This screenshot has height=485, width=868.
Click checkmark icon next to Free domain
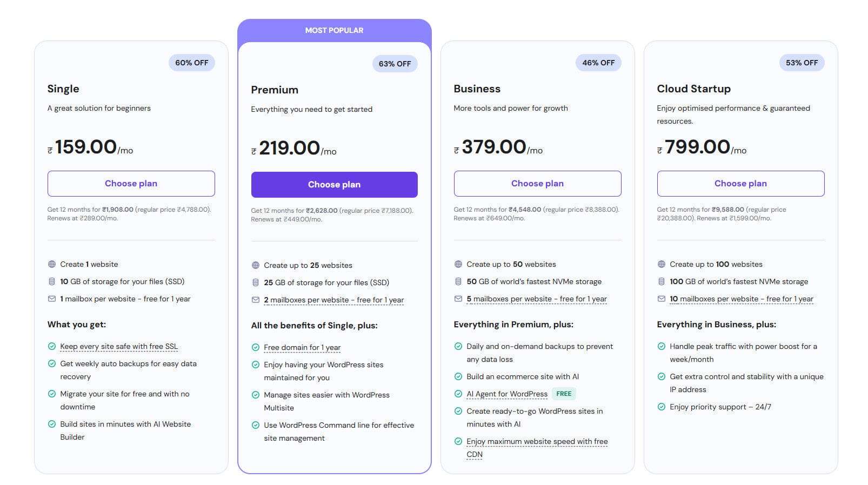point(256,347)
